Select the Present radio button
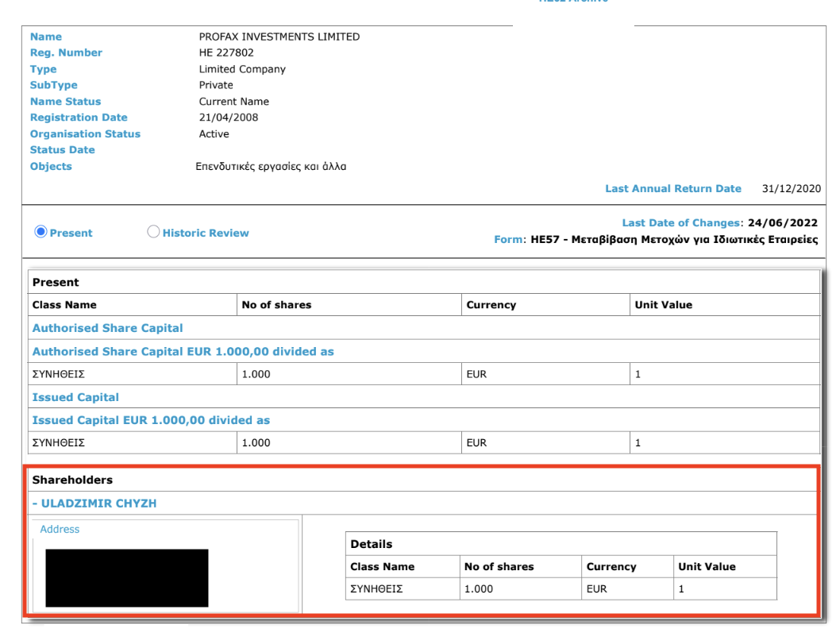Image resolution: width=840 pixels, height=629 pixels. pyautogui.click(x=40, y=233)
